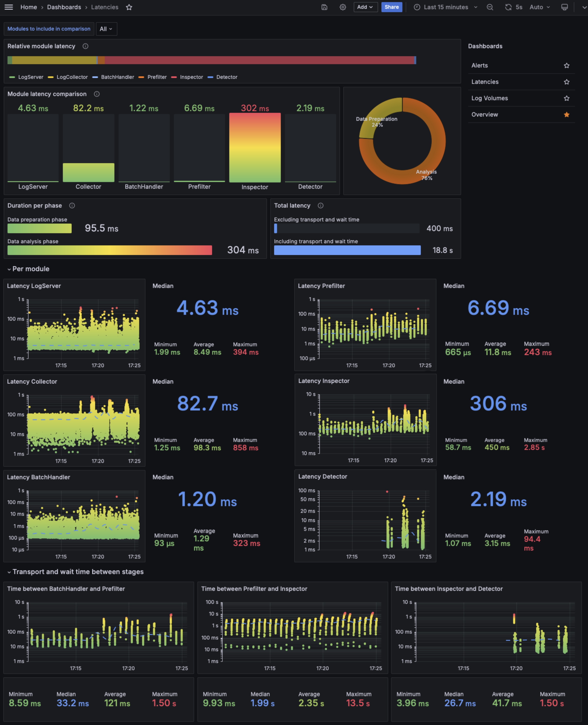Viewport: 588px width, 725px height.
Task: Open the Modules 'All' variable dropdown
Action: 106,29
